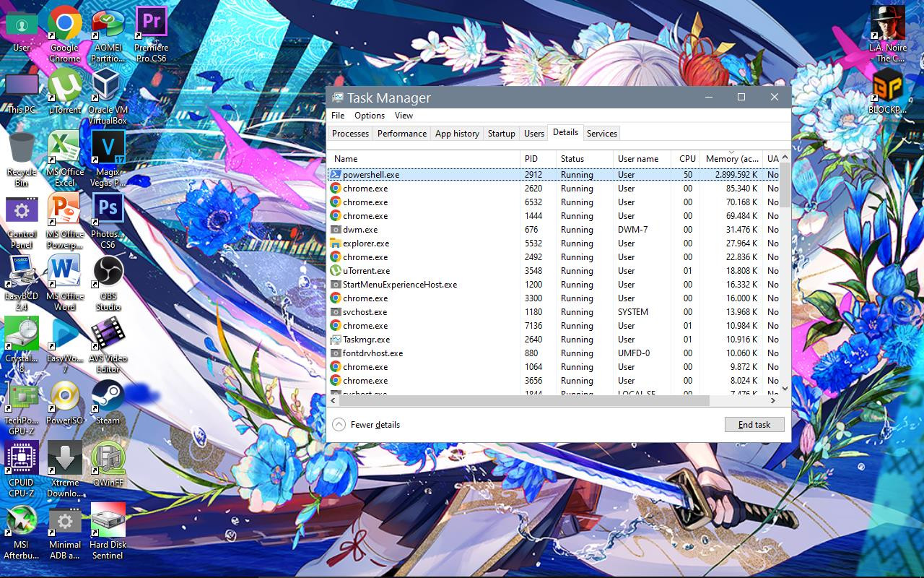Open the User folder desktop icon
The width and height of the screenshot is (924, 578).
(x=22, y=30)
